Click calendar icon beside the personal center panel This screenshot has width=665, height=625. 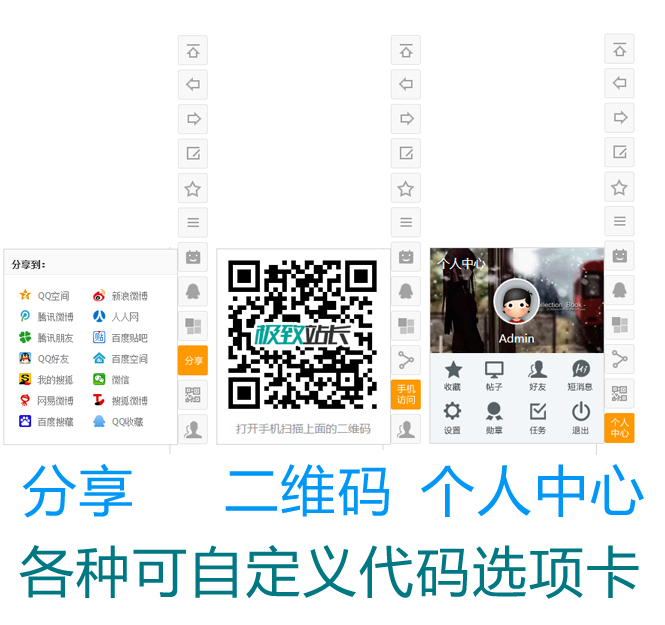tap(619, 256)
